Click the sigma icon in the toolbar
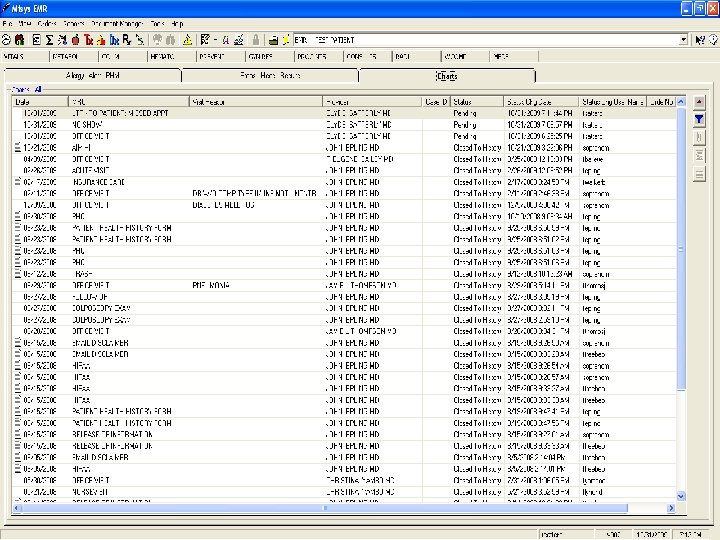 (49, 39)
